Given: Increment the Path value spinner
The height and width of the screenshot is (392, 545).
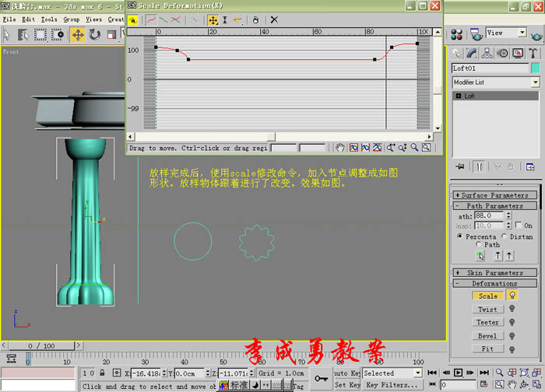Looking at the screenshot, I should pos(508,214).
